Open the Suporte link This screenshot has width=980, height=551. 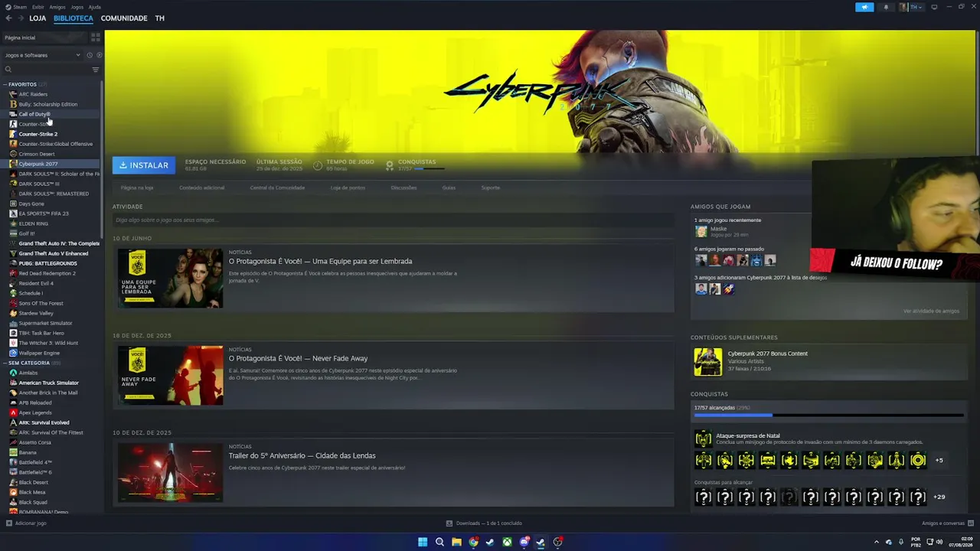[491, 187]
